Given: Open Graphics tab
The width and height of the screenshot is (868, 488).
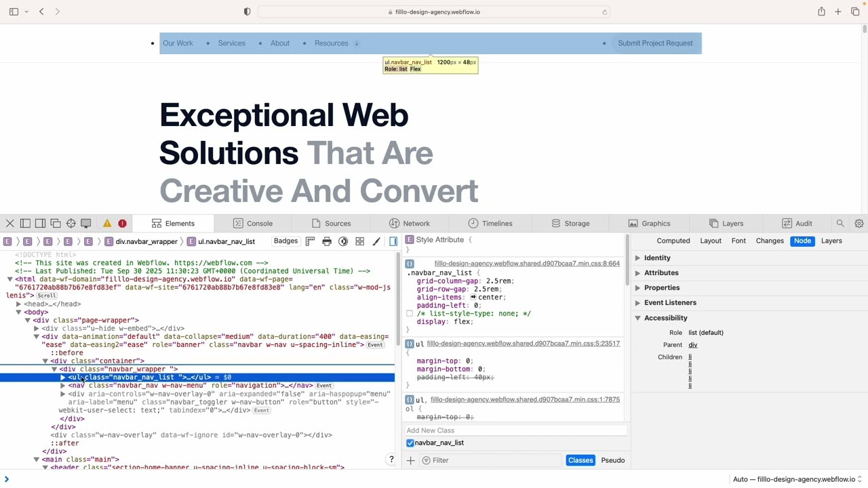Looking at the screenshot, I should (649, 223).
